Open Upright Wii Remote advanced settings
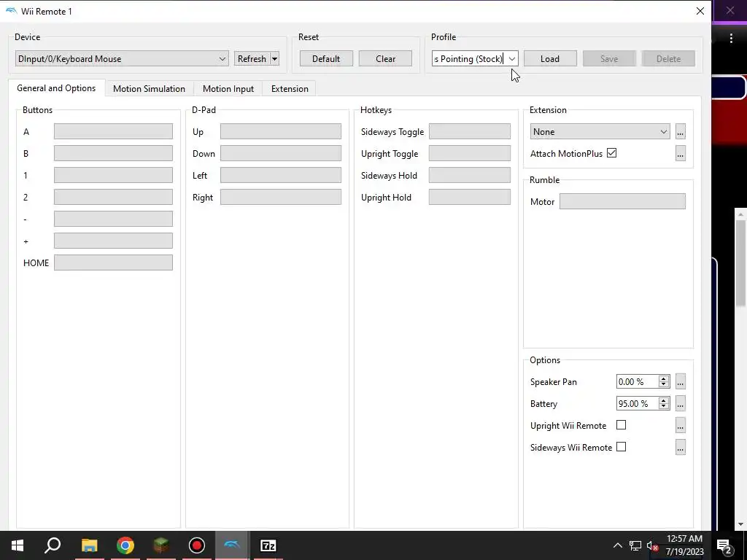Screen dimensions: 747x560 [681, 425]
